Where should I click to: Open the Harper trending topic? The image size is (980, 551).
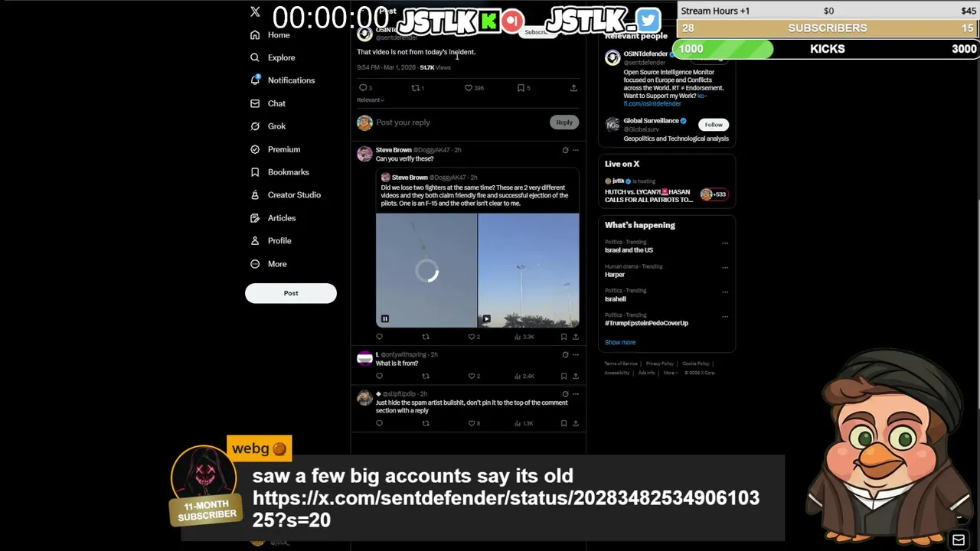(x=615, y=275)
